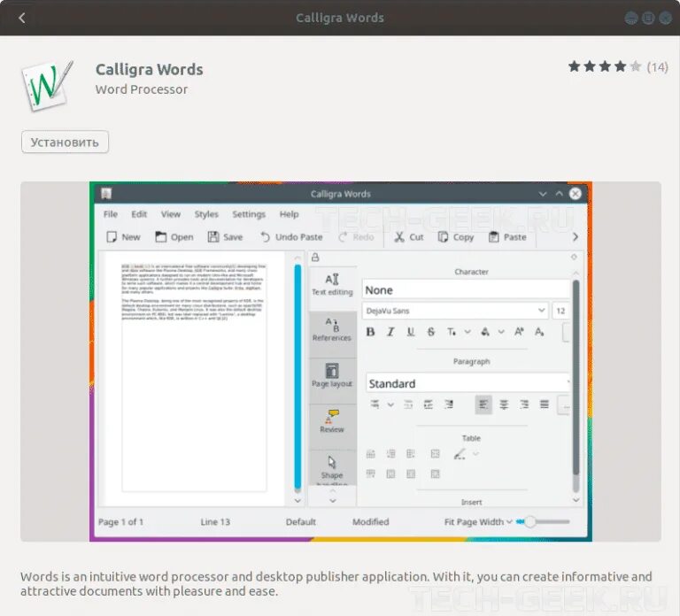Toggle Strikethrough formatting
680x616 pixels.
pyautogui.click(x=430, y=332)
